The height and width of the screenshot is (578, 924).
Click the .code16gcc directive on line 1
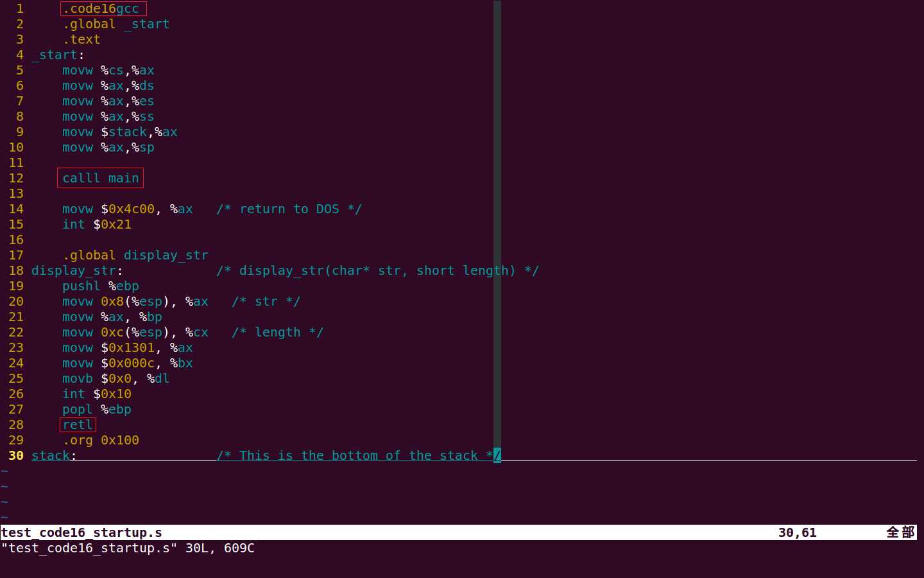[x=101, y=8]
